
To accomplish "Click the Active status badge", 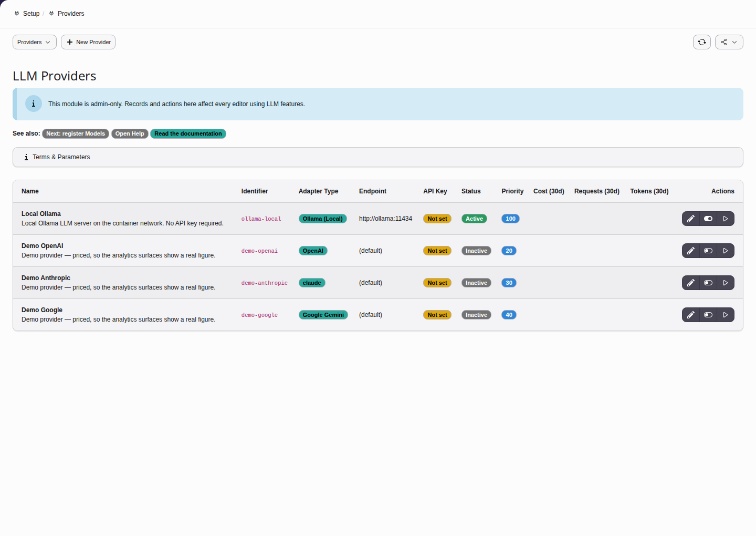I will pyautogui.click(x=474, y=219).
